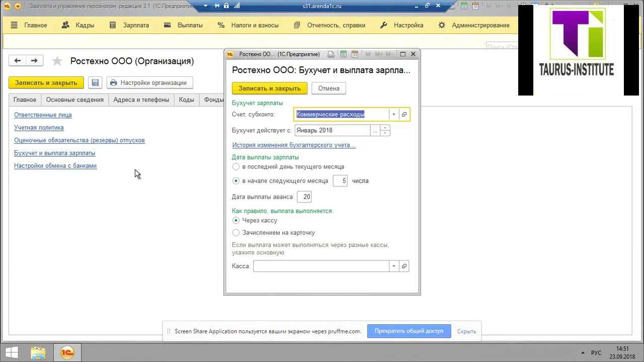Click the salary payment day field showing 5
The height and width of the screenshot is (362, 644).
(x=340, y=181)
